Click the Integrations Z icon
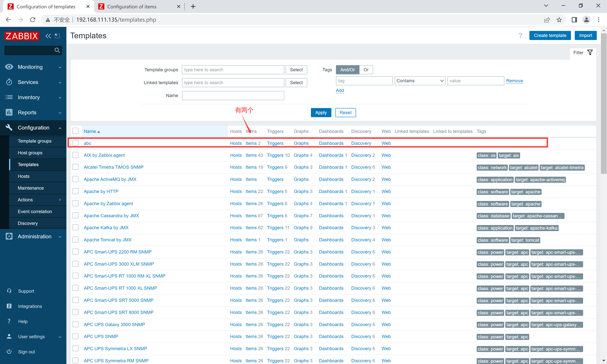Image resolution: width=607 pixels, height=364 pixels. (9, 306)
